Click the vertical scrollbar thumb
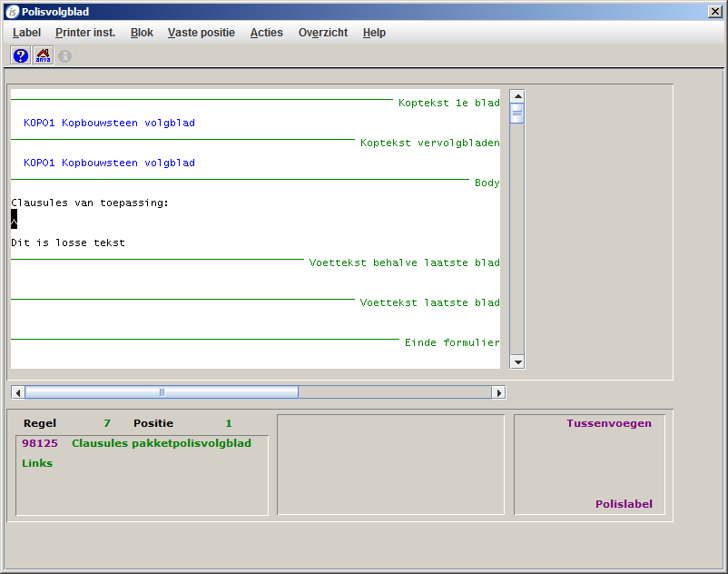This screenshot has height=574, width=728. [517, 114]
